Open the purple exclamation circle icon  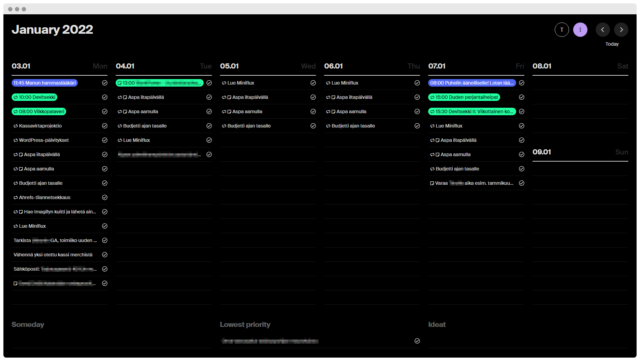(580, 29)
